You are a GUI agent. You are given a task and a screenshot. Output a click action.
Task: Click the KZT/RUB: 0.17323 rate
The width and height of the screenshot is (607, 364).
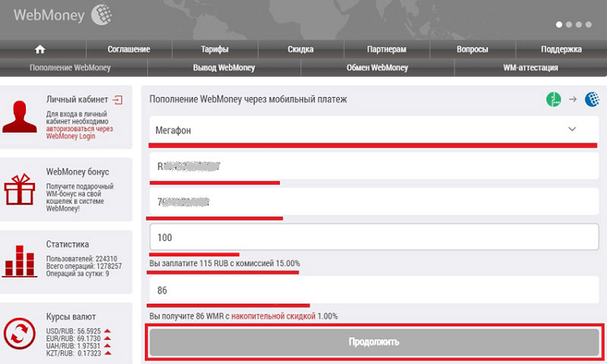74,353
